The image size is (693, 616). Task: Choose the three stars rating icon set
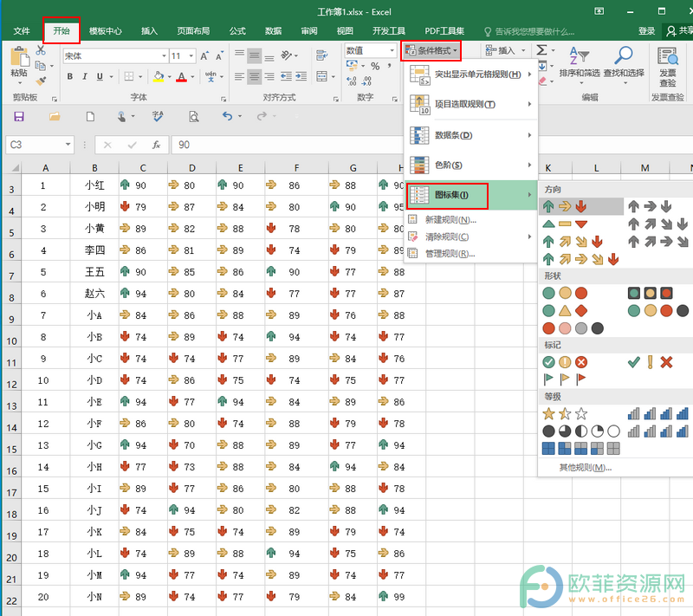point(565,414)
